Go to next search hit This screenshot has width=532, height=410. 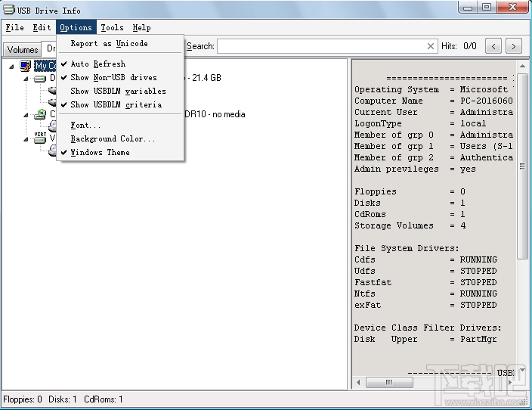[x=514, y=46]
